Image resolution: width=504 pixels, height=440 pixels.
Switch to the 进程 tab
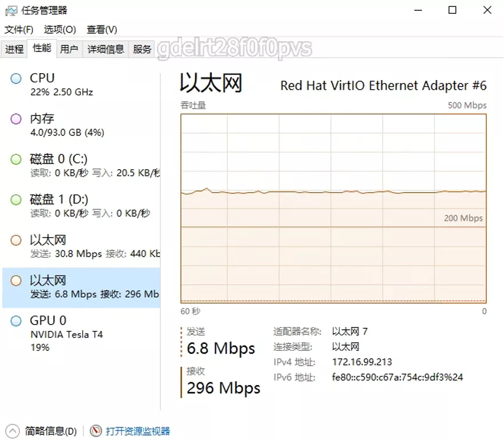[14, 49]
